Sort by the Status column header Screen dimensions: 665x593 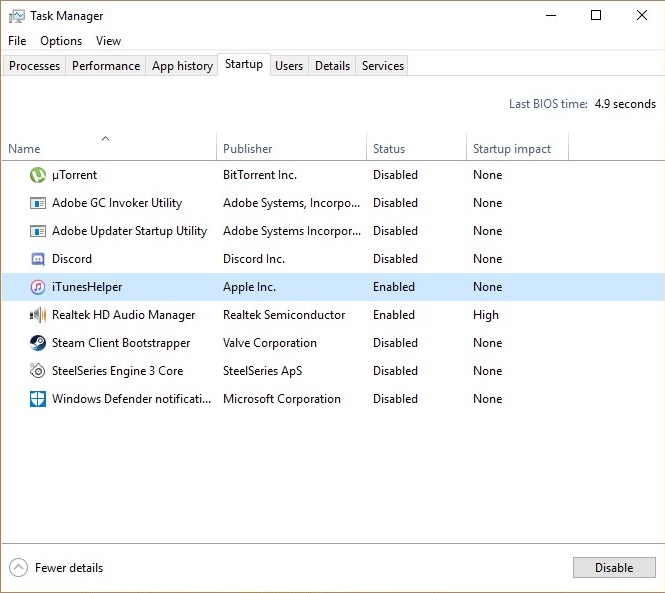(x=416, y=147)
